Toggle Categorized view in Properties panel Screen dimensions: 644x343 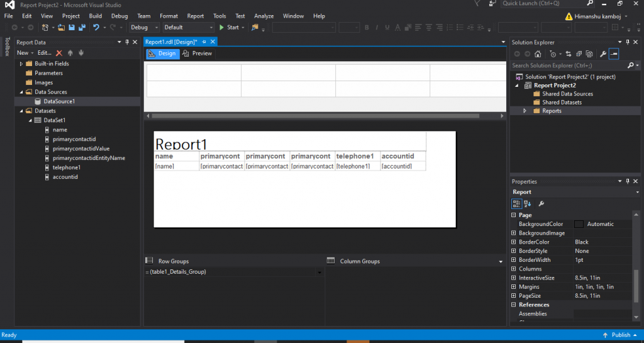tap(516, 204)
